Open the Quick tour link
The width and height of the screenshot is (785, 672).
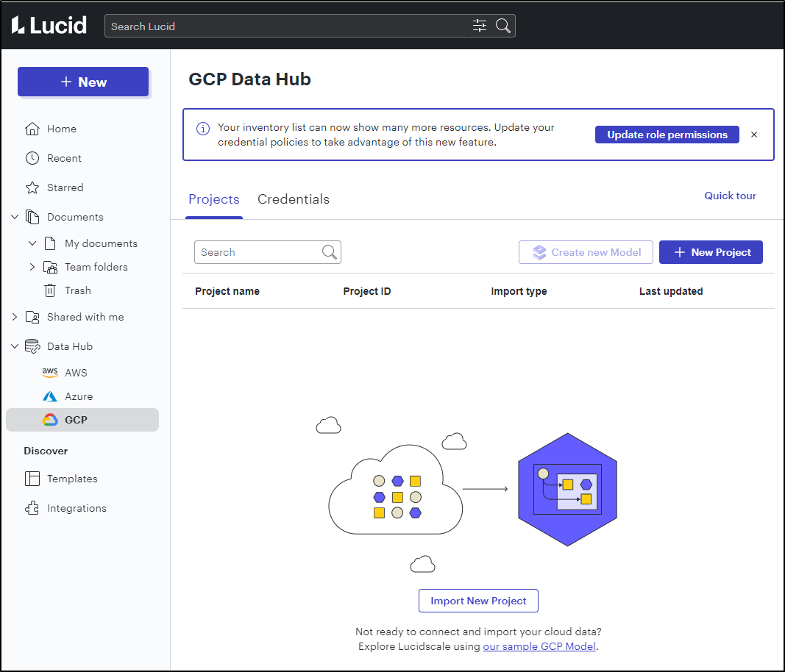pos(730,196)
